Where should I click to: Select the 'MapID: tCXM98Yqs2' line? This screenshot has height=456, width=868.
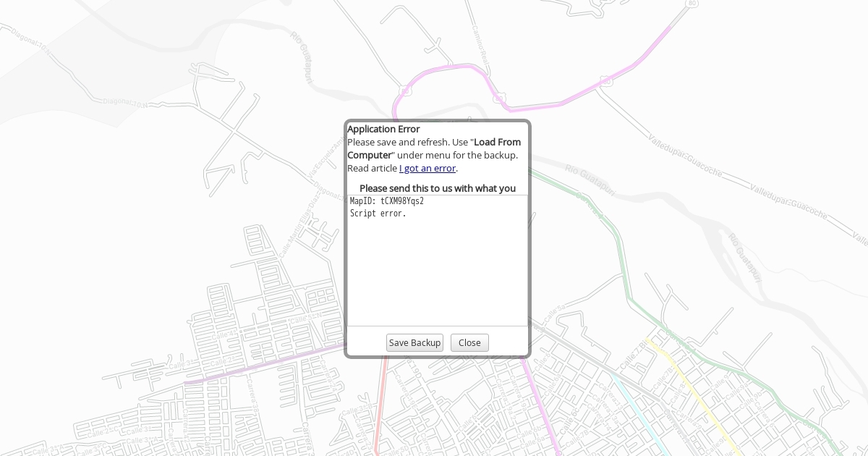(387, 201)
